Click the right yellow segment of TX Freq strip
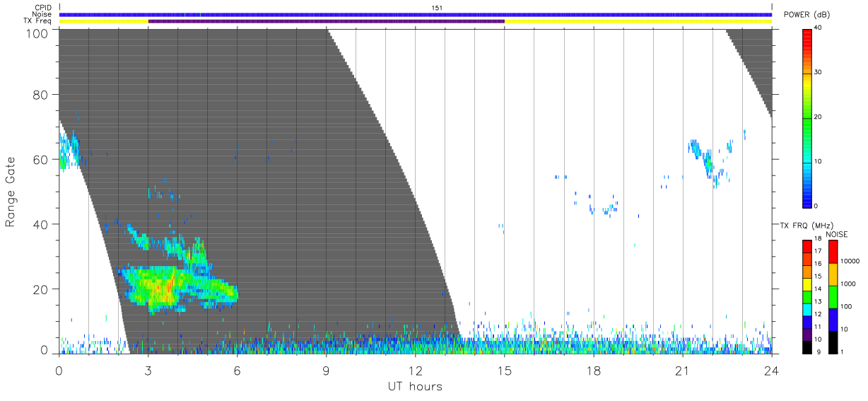 click(638, 21)
